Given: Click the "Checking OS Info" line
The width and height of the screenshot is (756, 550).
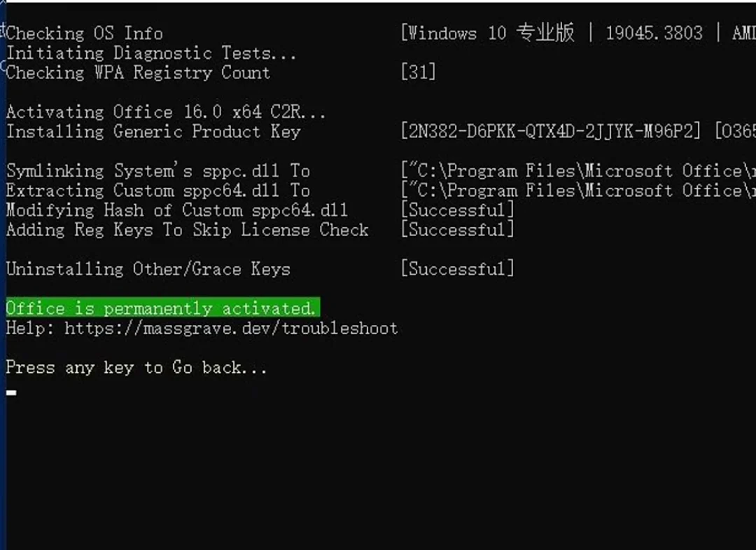Looking at the screenshot, I should (85, 33).
